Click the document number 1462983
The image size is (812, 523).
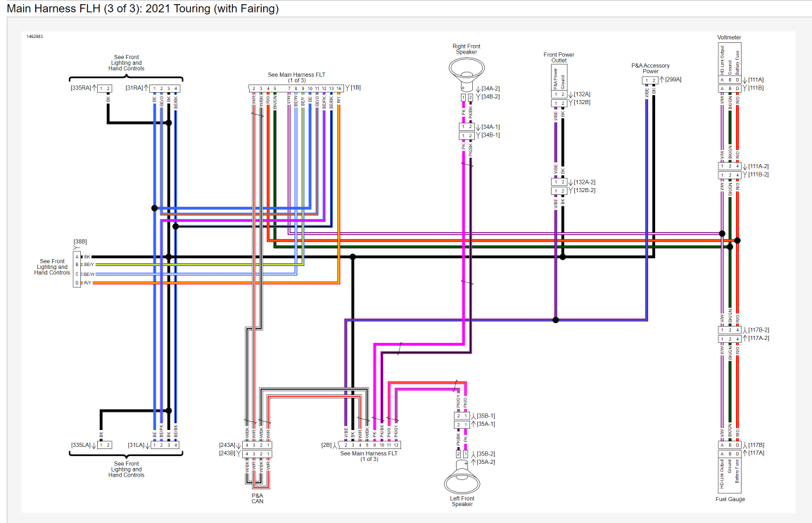click(35, 36)
